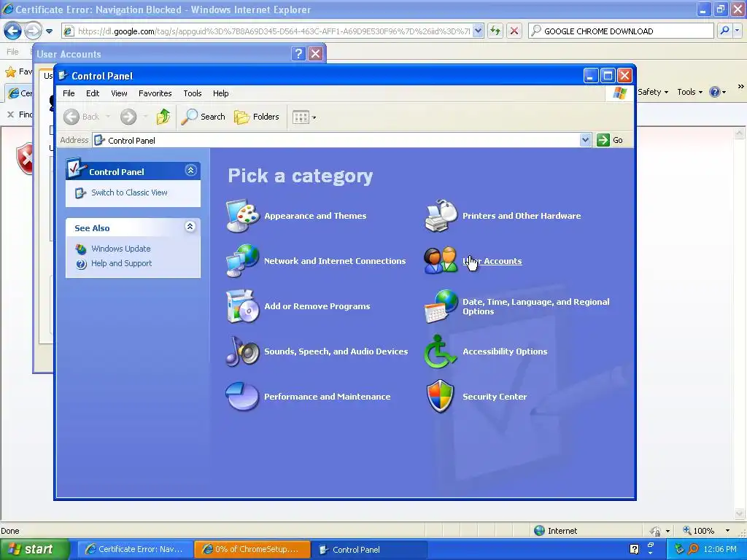This screenshot has width=747, height=560.
Task: Switch to Certificate Error taskbar window
Action: coord(134,549)
